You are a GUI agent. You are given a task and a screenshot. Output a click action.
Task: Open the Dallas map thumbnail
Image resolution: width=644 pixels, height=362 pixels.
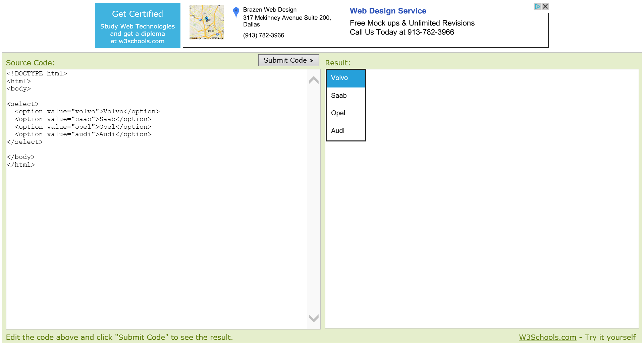pos(206,22)
